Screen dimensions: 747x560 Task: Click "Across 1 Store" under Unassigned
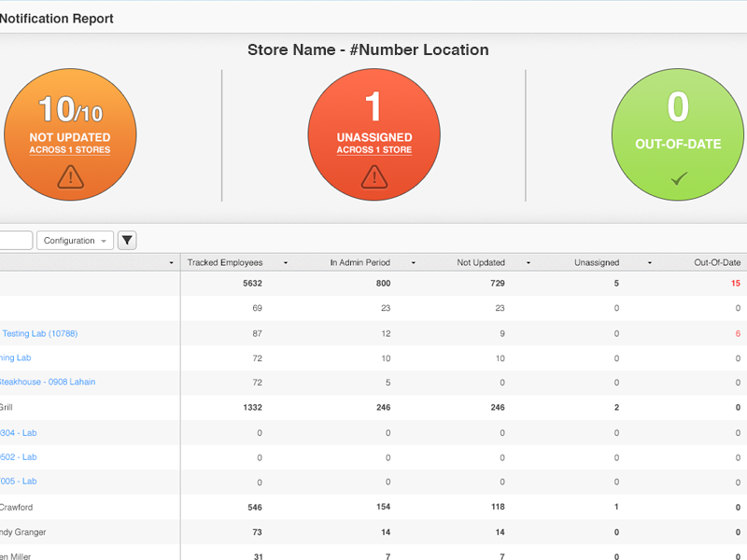373,150
